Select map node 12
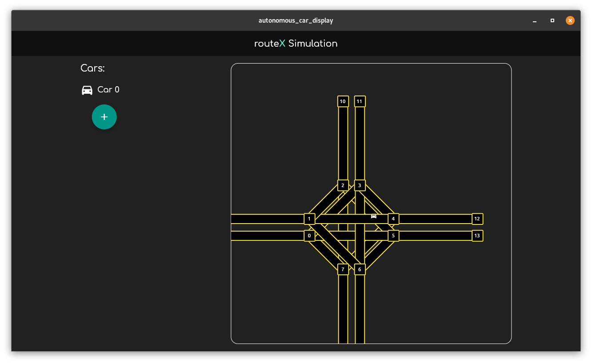592x364 pixels. coord(477,219)
